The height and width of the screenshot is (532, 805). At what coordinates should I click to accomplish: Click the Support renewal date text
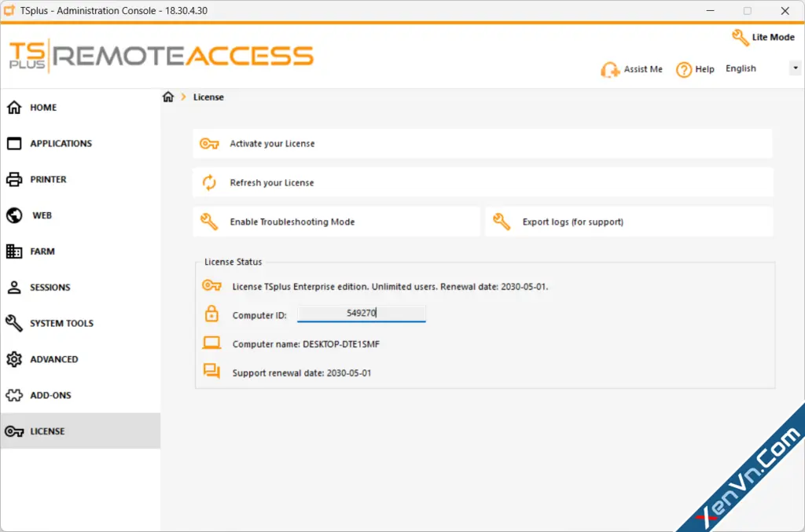pos(301,373)
